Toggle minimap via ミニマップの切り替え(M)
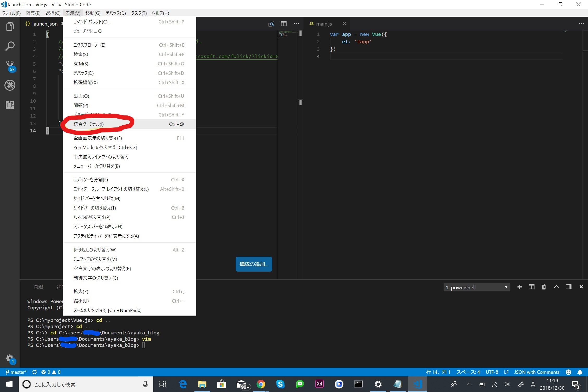The image size is (588, 392). coord(95,259)
